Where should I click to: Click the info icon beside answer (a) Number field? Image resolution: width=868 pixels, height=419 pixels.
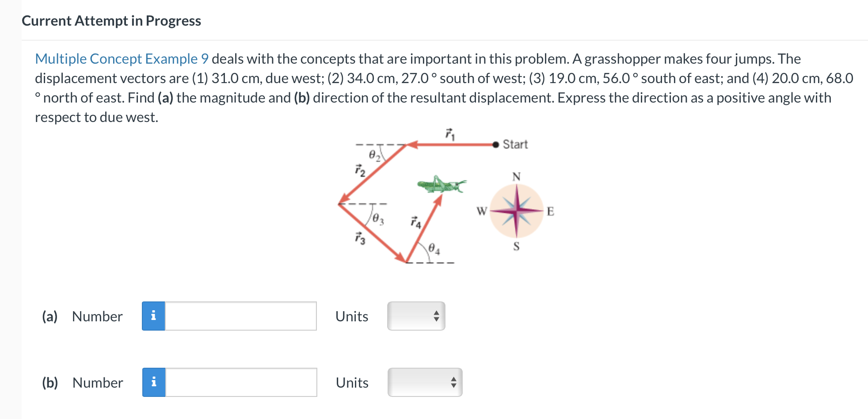pos(154,316)
